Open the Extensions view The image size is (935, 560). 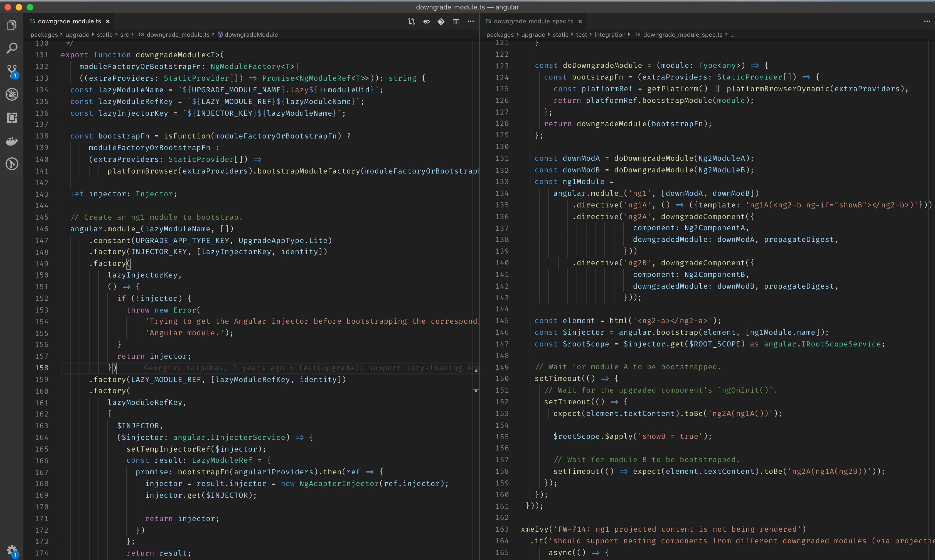pos(12,117)
